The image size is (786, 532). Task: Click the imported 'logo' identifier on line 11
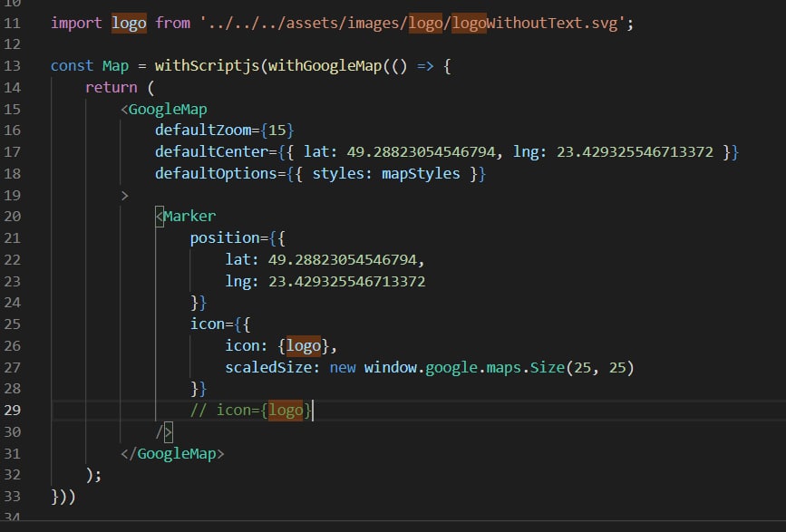tap(129, 23)
